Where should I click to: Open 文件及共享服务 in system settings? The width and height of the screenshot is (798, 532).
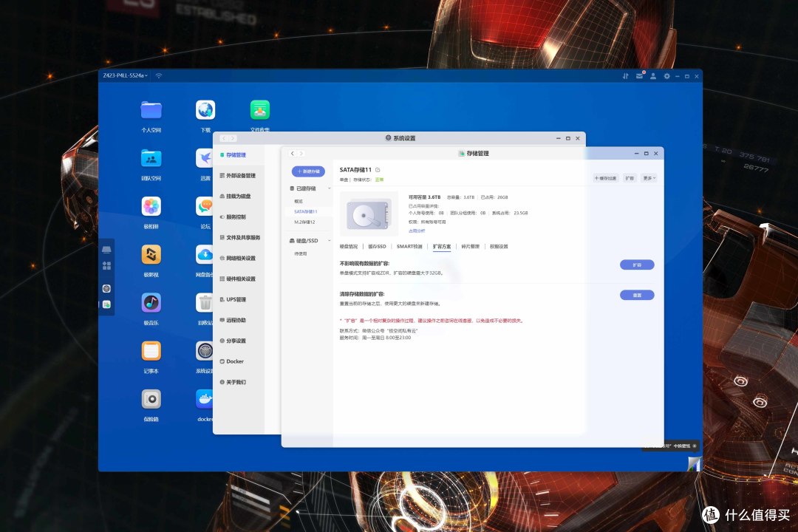[x=239, y=238]
